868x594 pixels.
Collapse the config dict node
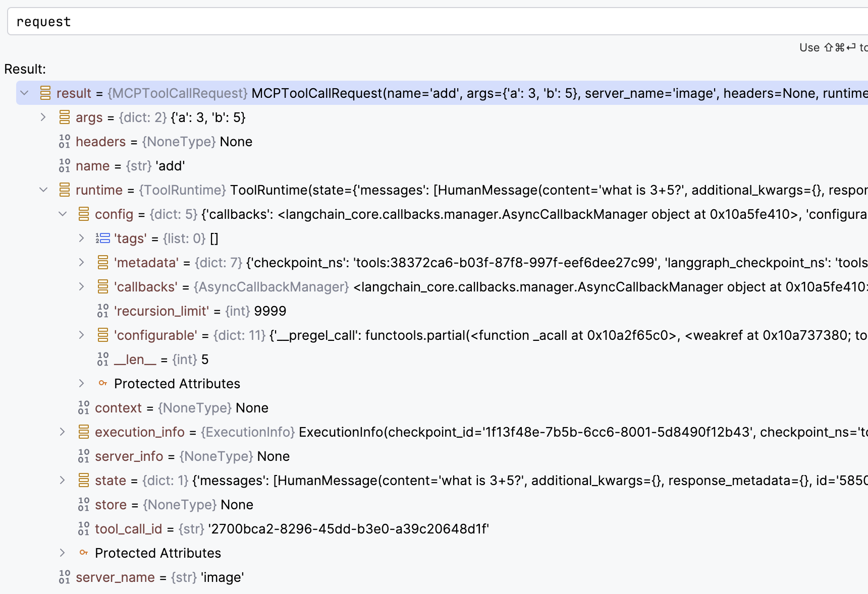63,214
